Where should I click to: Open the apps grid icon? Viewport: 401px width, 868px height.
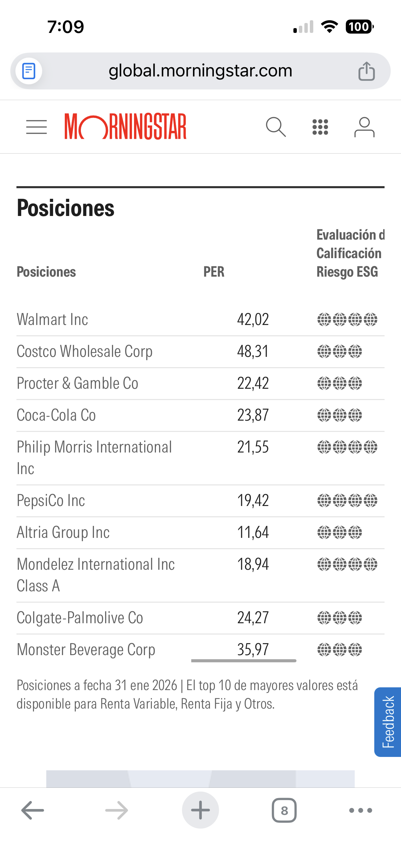[320, 127]
